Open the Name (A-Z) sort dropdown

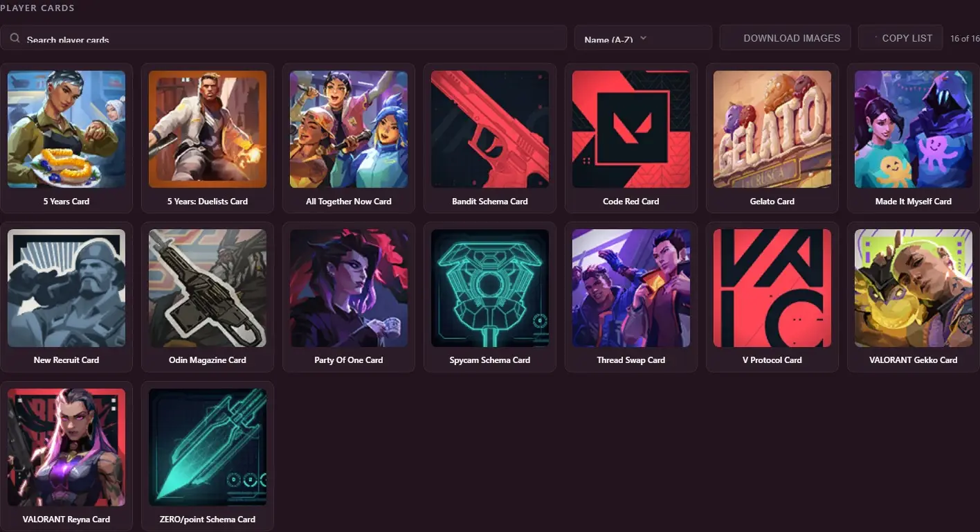(643, 38)
